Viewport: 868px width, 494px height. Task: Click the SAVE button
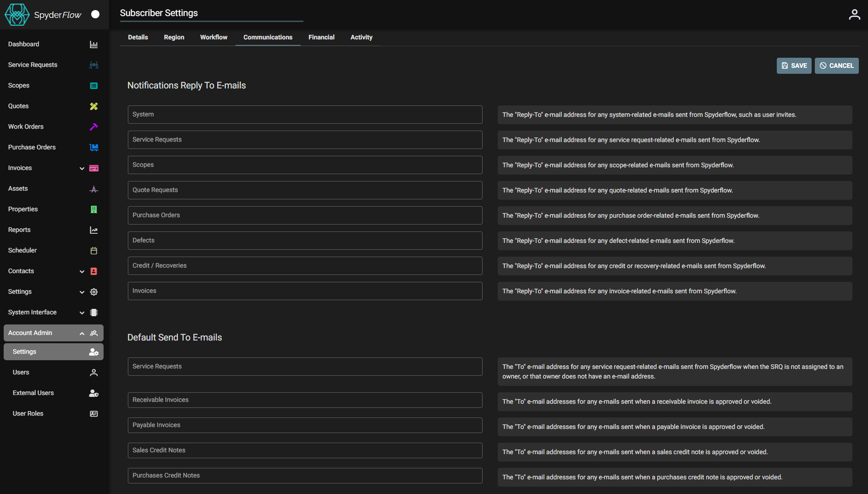click(794, 66)
